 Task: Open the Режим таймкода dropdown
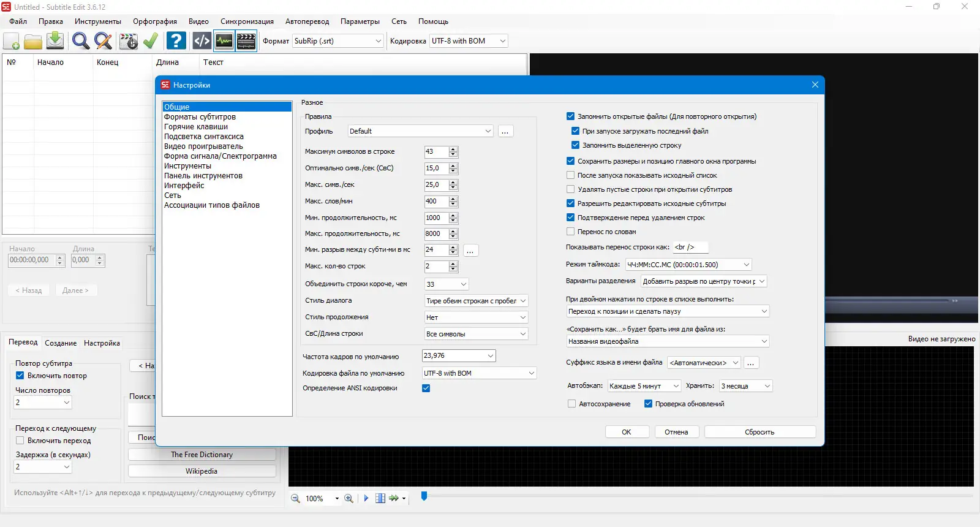tap(688, 265)
